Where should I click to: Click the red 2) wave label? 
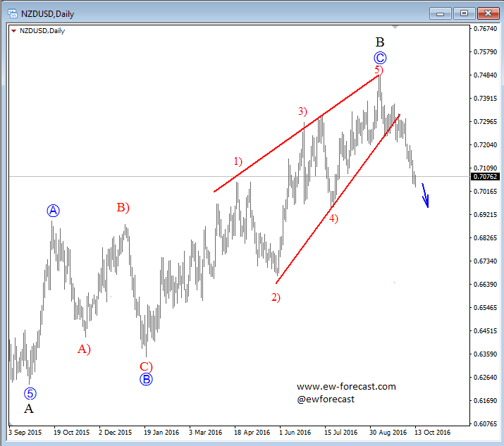tap(276, 297)
